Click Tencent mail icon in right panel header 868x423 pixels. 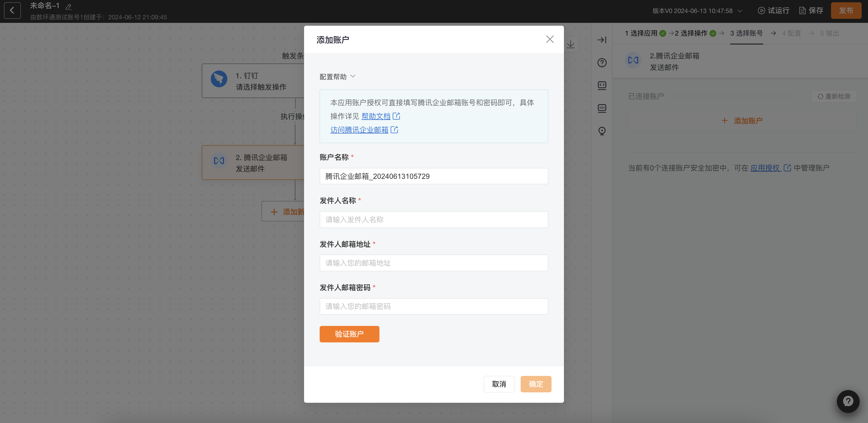[633, 60]
